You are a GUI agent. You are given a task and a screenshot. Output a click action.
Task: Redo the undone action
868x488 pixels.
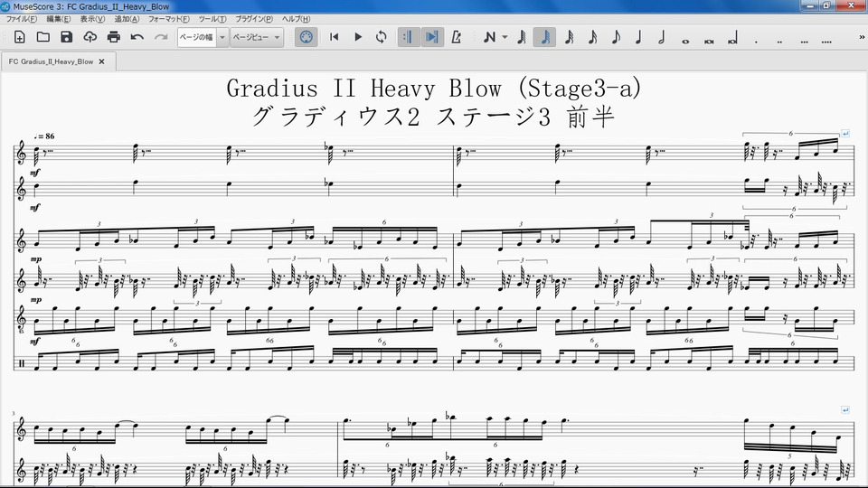pyautogui.click(x=161, y=37)
